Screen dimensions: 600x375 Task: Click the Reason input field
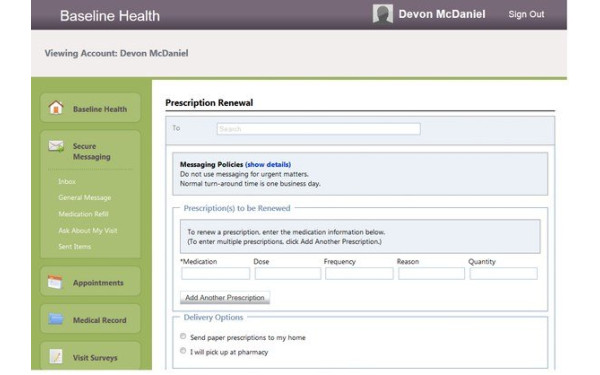431,274
